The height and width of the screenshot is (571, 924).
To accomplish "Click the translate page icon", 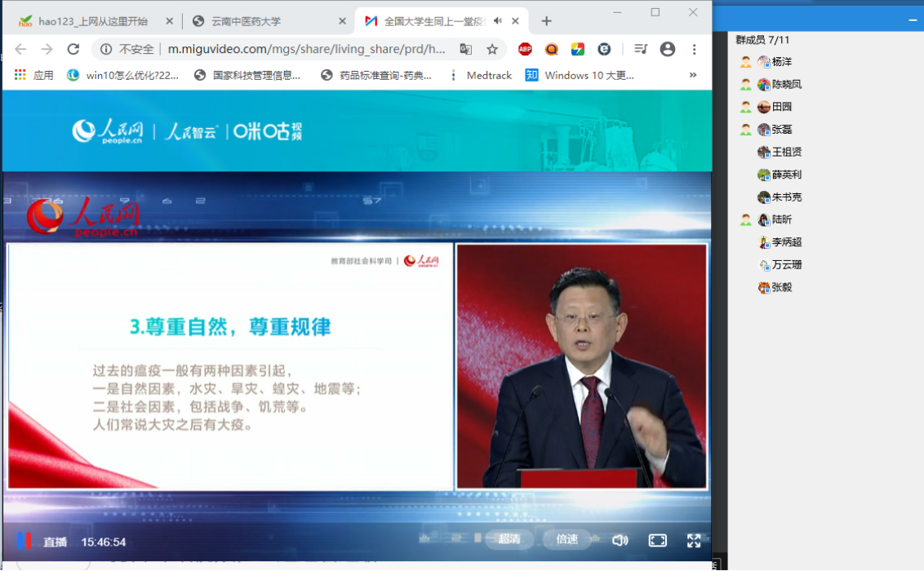I will (x=466, y=49).
